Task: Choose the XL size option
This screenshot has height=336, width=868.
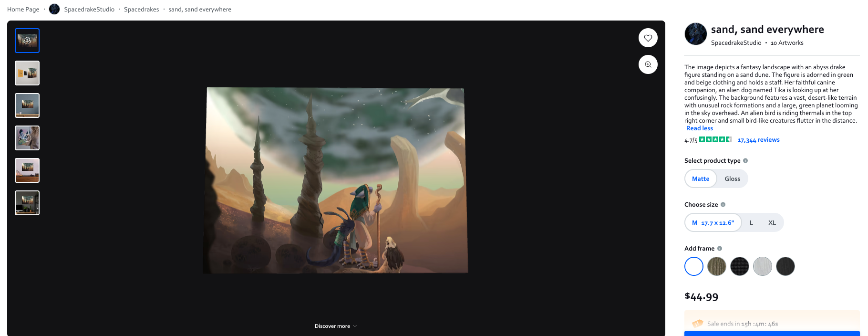Action: 772,222
